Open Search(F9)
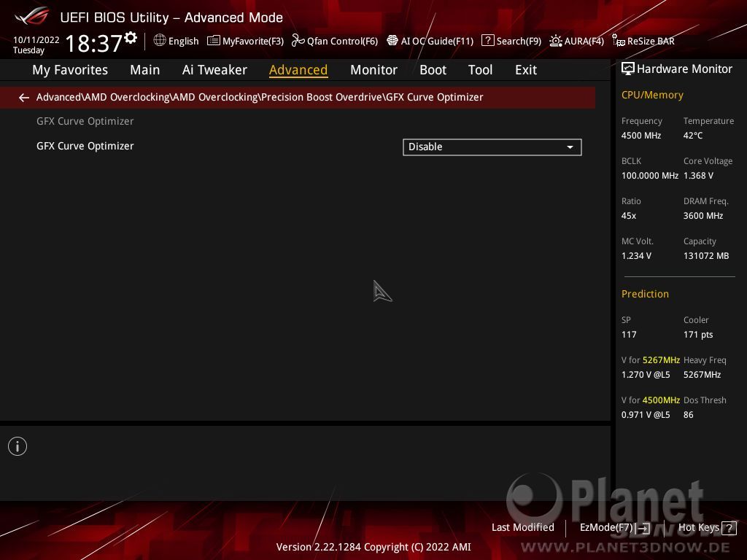 pos(511,41)
